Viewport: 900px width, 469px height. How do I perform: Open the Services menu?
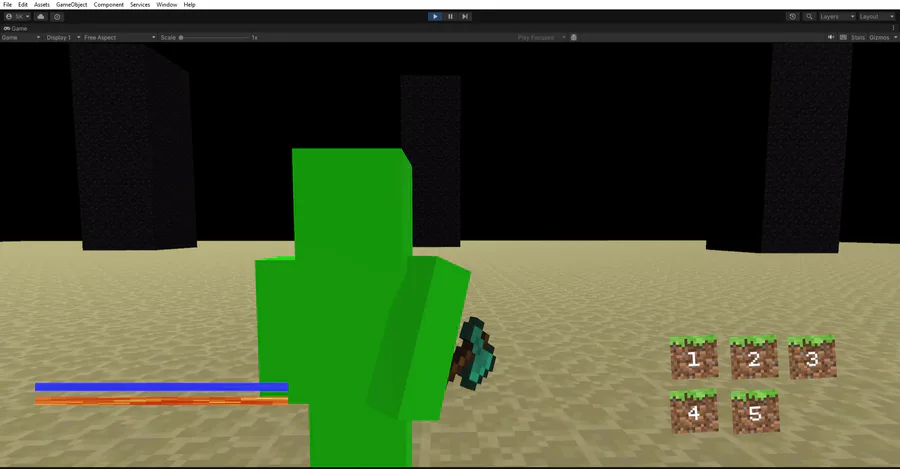[140, 5]
